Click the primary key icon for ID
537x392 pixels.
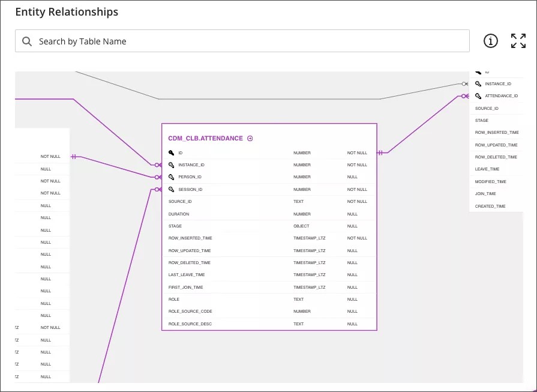pos(171,153)
